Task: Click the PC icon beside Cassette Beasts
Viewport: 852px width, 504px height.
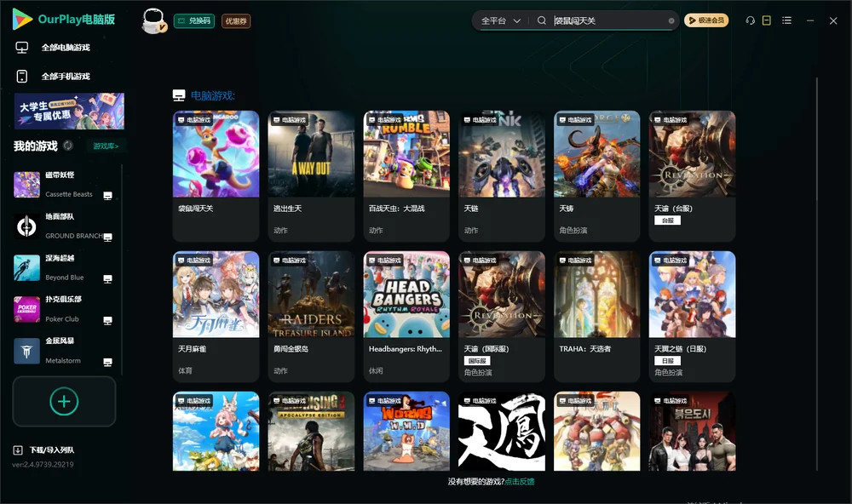Action: pyautogui.click(x=107, y=196)
